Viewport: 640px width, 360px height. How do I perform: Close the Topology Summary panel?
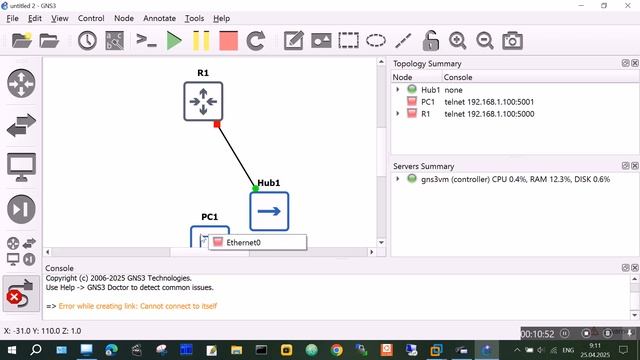pyautogui.click(x=635, y=63)
